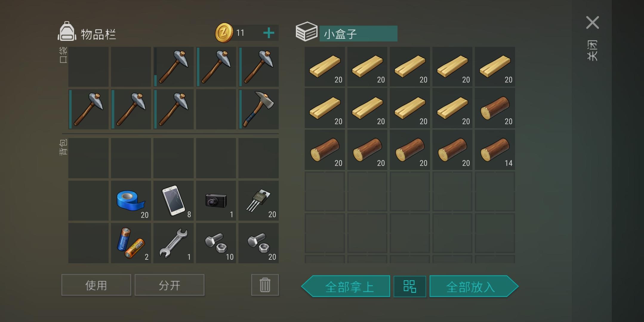Click the trash can delete button
The width and height of the screenshot is (644, 322).
click(x=265, y=285)
